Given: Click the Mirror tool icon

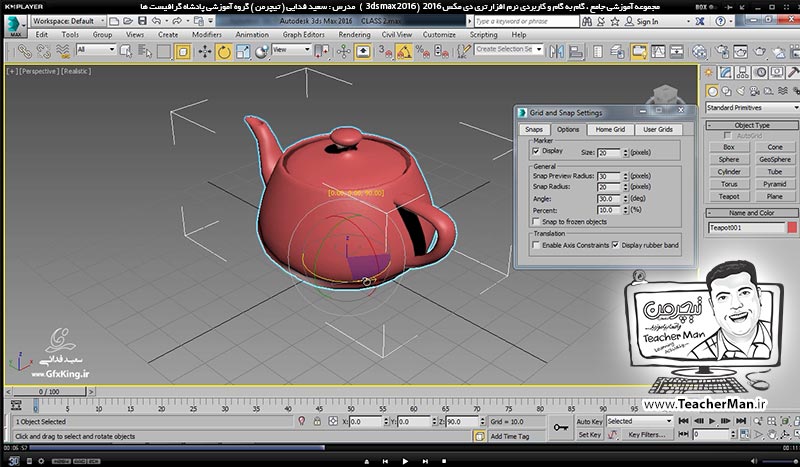Looking at the screenshot, I should coord(557,52).
